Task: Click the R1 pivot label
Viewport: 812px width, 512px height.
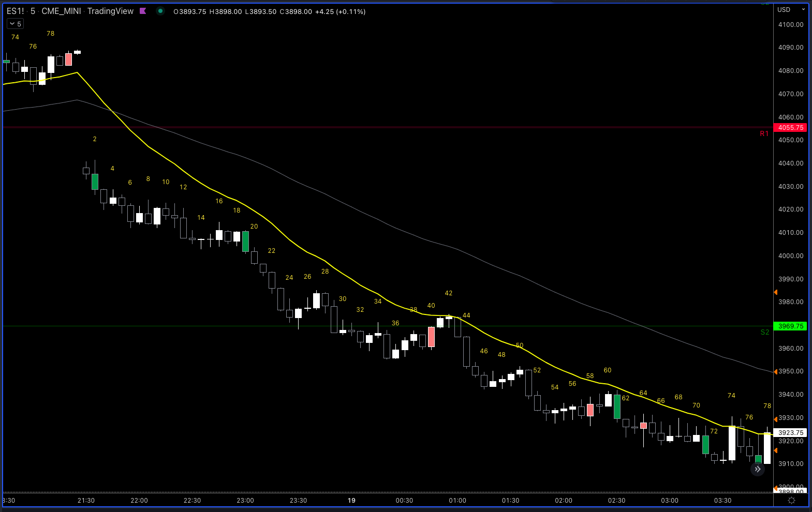Action: [764, 134]
